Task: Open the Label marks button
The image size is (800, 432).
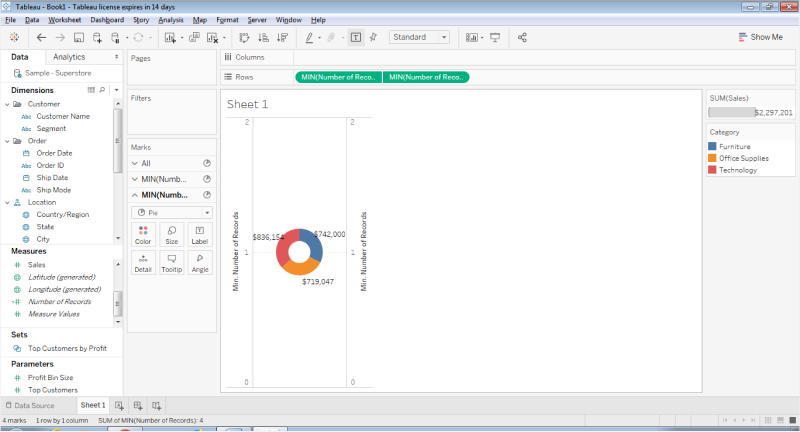Action: click(199, 235)
